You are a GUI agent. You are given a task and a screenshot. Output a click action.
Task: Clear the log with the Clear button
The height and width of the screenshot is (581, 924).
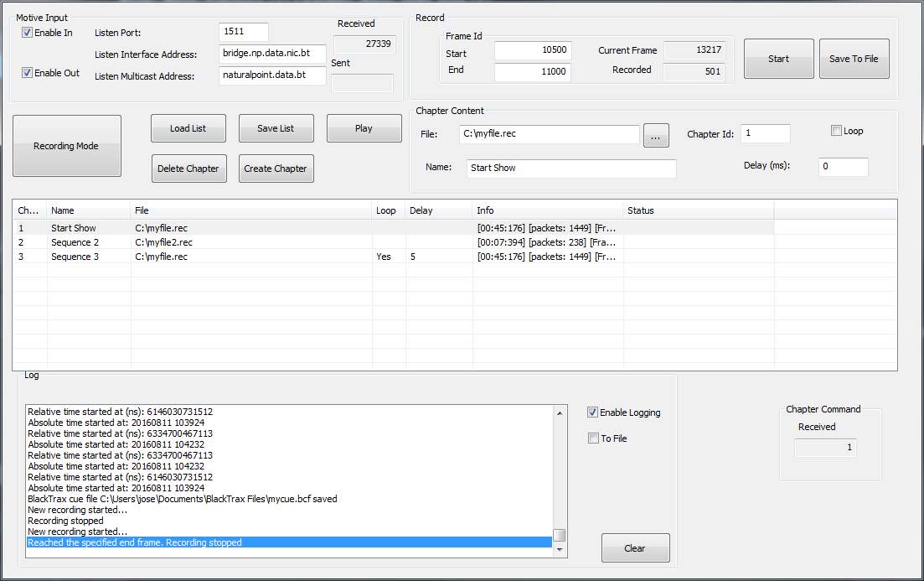[635, 548]
